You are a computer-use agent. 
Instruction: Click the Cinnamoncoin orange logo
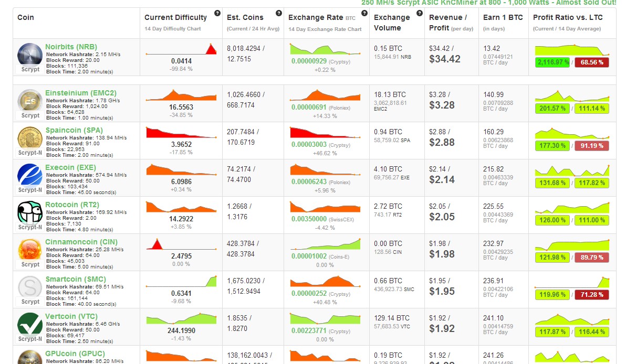point(30,250)
